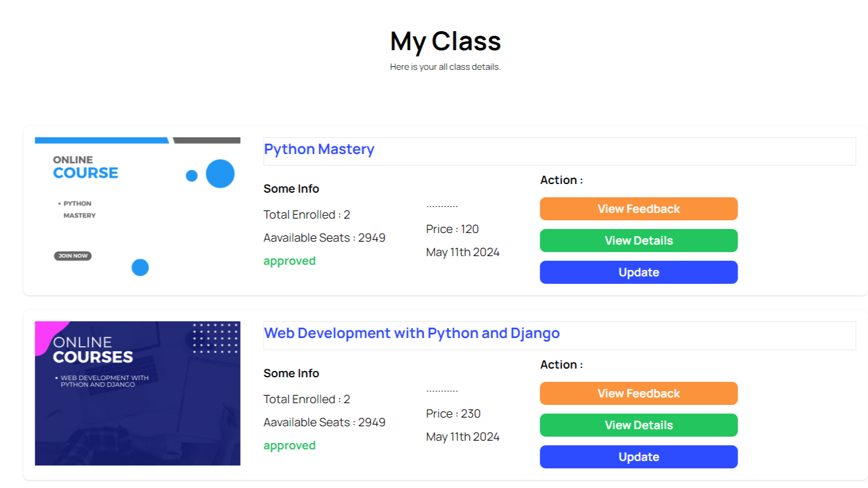Open View Feedback for Python Mastery
The height and width of the screenshot is (488, 868).
638,209
